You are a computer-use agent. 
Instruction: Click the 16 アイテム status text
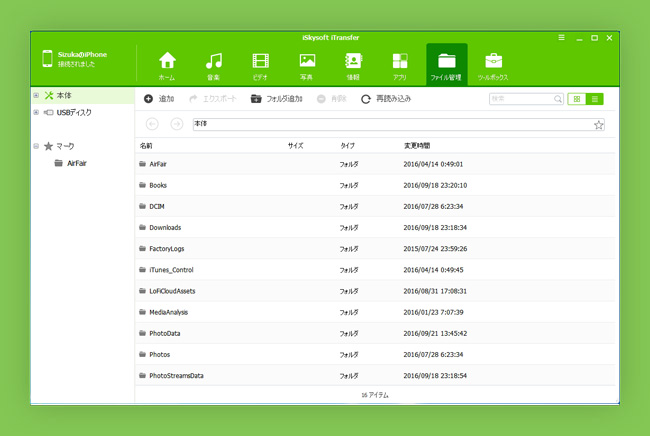click(375, 395)
